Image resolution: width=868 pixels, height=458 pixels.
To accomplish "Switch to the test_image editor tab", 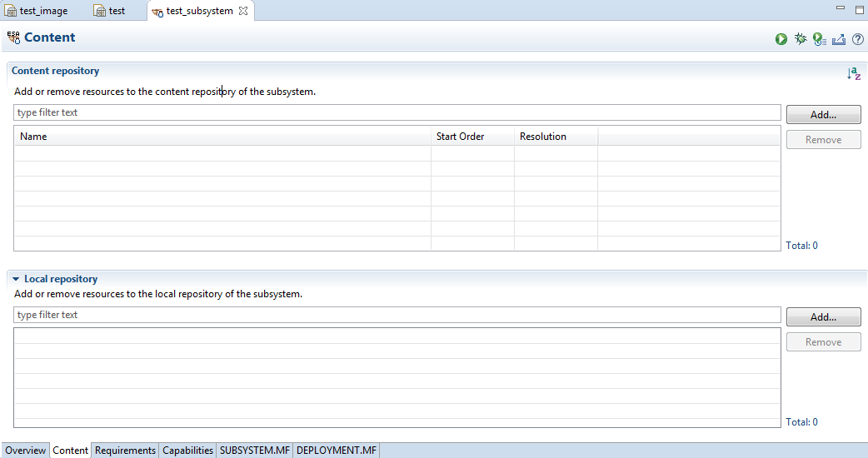I will pyautogui.click(x=37, y=11).
